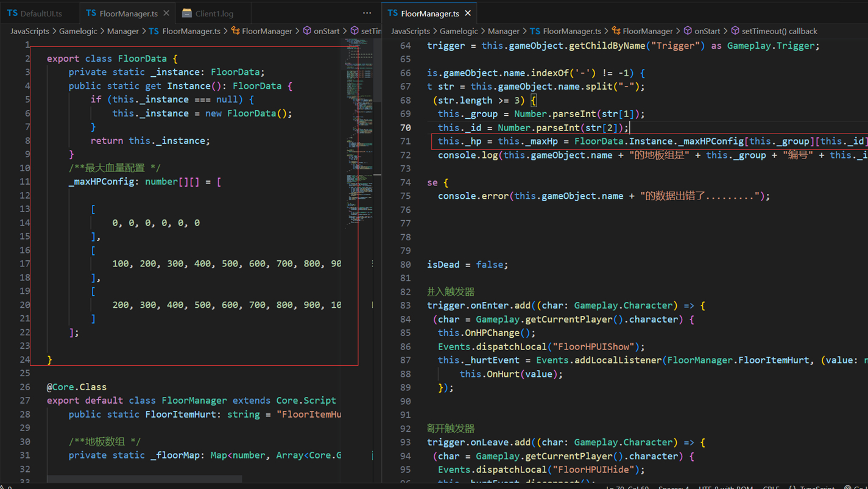Click 'this._group = Number.parseInt(str[1]);' line
The height and width of the screenshot is (489, 868).
(541, 113)
